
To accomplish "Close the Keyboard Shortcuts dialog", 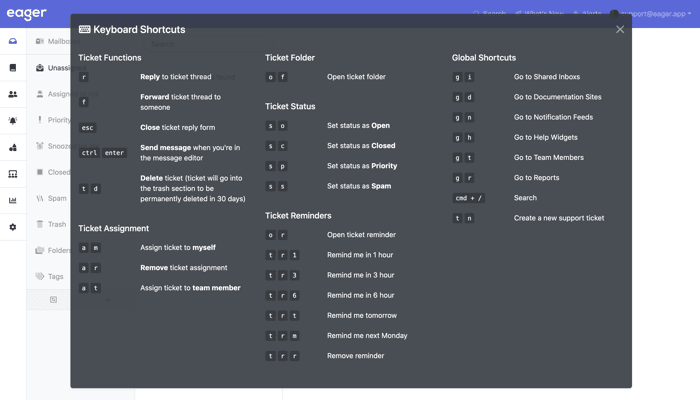I will pos(620,29).
